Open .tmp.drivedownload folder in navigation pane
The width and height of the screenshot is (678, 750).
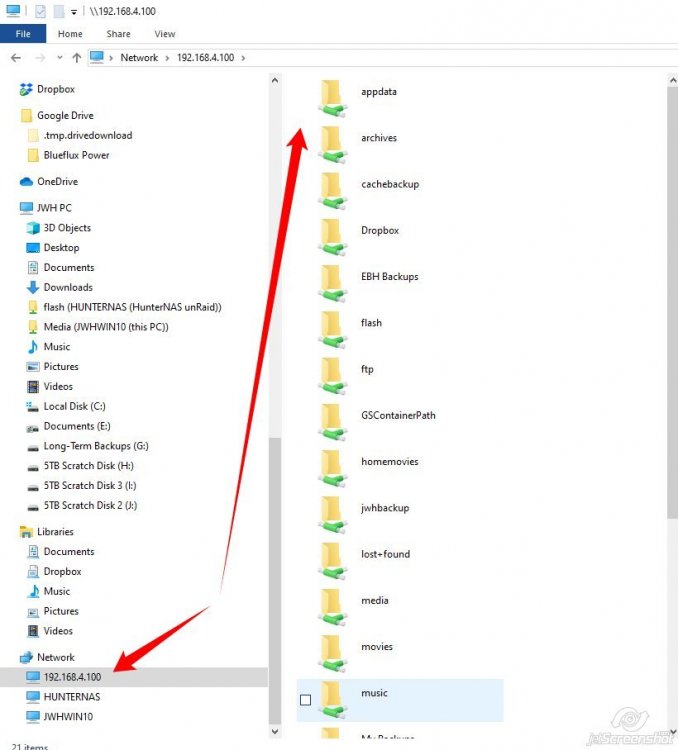pyautogui.click(x=88, y=135)
